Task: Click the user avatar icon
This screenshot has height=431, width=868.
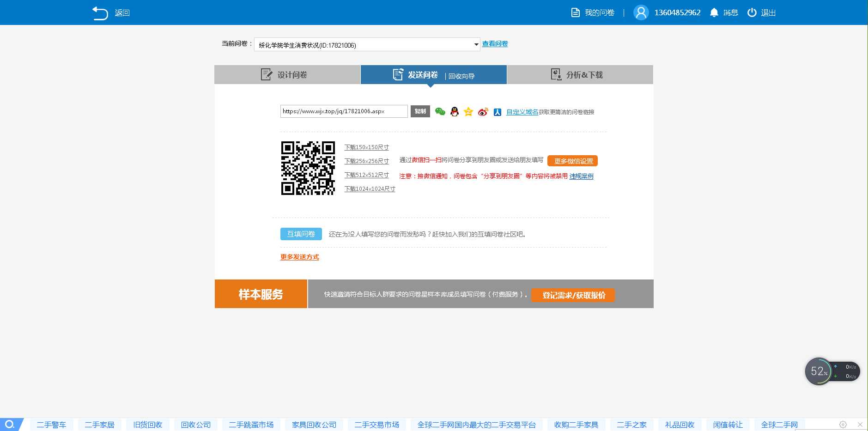Action: (x=641, y=12)
